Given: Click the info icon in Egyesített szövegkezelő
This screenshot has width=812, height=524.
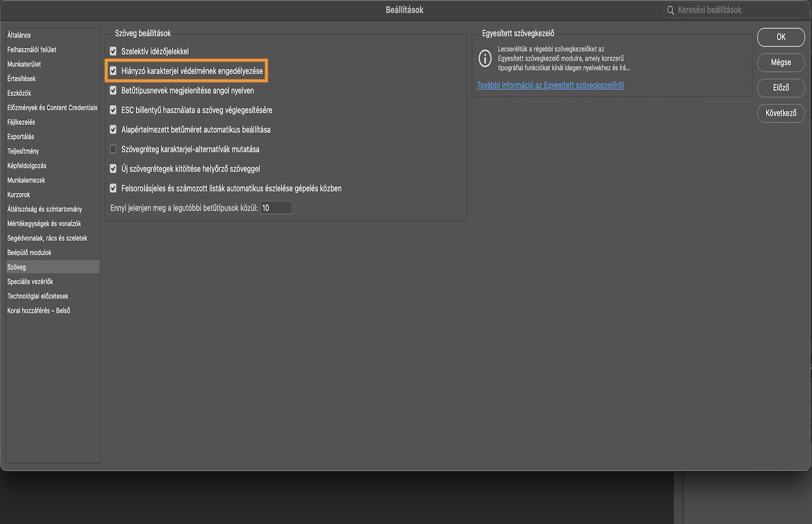Looking at the screenshot, I should (x=485, y=58).
